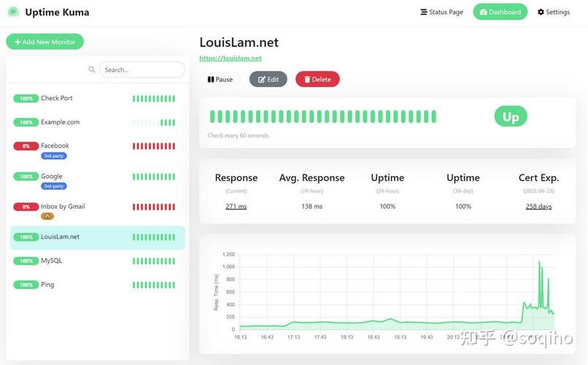The width and height of the screenshot is (588, 365).
Task: Open Settings
Action: [554, 12]
